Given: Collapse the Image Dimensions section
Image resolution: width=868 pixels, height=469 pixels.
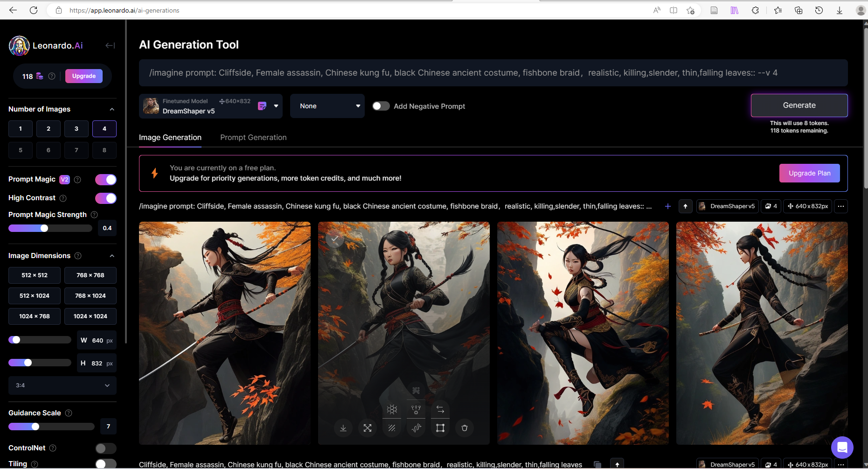Looking at the screenshot, I should coord(112,256).
